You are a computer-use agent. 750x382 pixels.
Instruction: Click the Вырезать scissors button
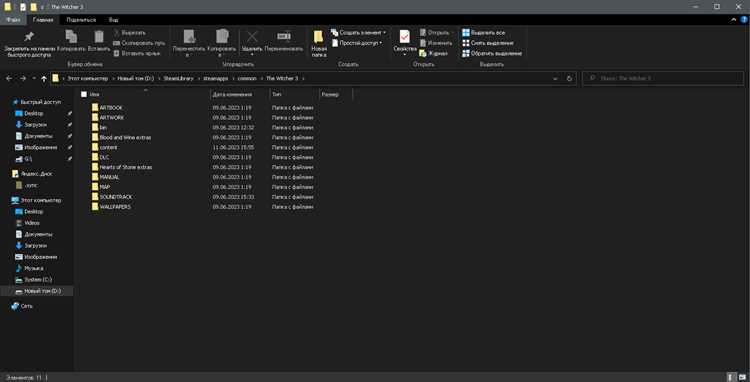[x=130, y=33]
